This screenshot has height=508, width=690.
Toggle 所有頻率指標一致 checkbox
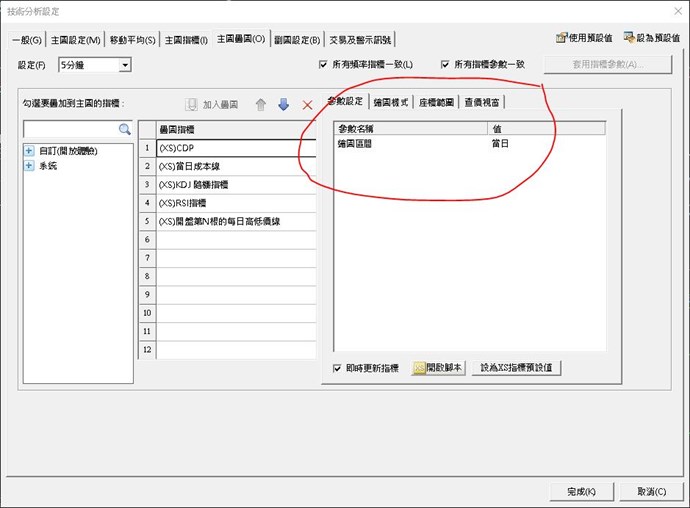[x=323, y=65]
